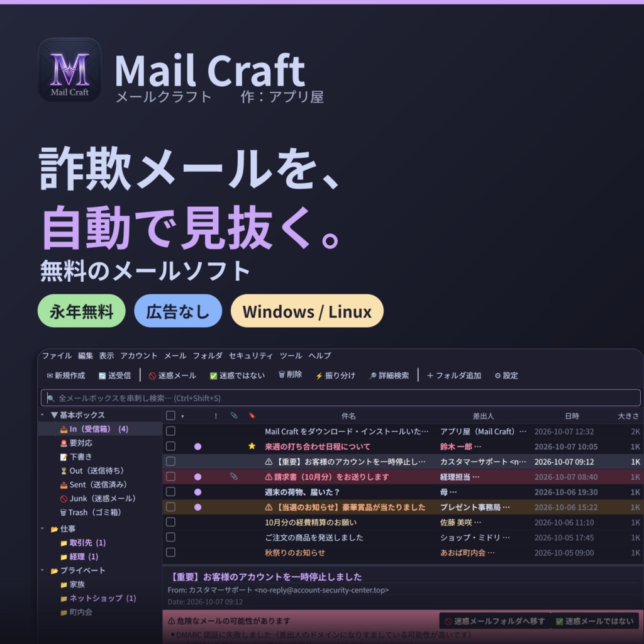
Task: Select 要対応 folder
Action: click(x=75, y=443)
